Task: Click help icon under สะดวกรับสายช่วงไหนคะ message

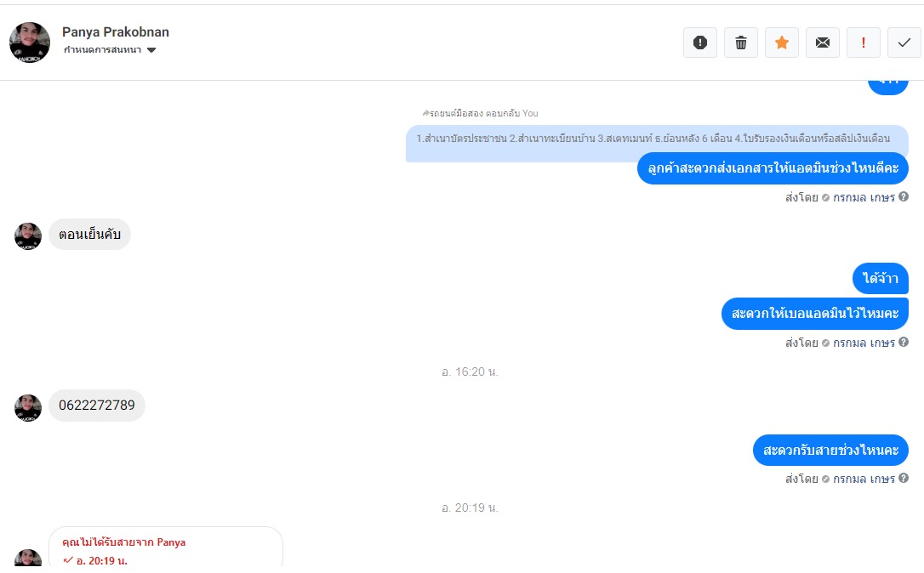Action: pos(904,478)
